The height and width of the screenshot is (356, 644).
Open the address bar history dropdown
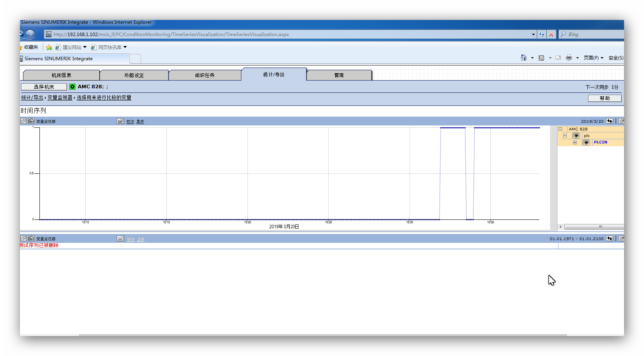click(x=533, y=34)
